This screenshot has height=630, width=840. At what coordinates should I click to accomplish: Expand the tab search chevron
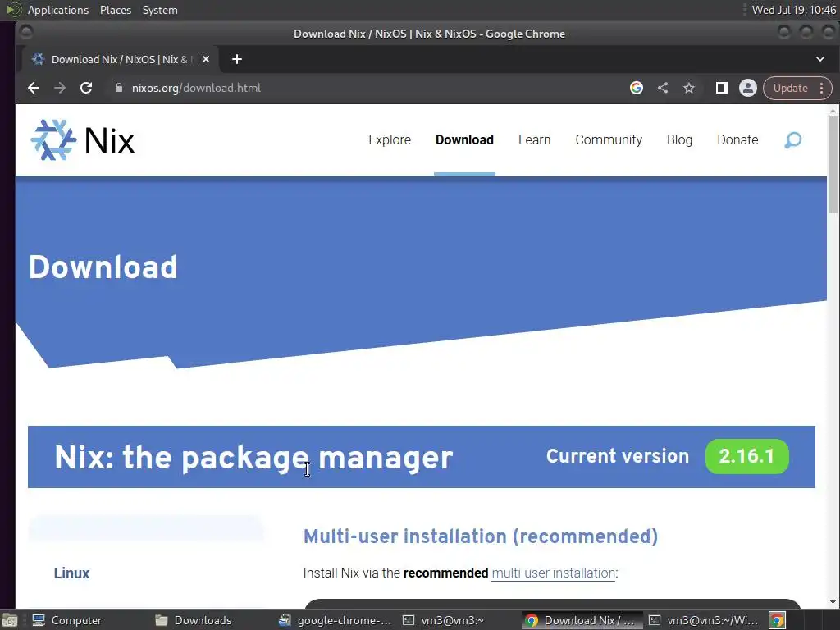(820, 59)
